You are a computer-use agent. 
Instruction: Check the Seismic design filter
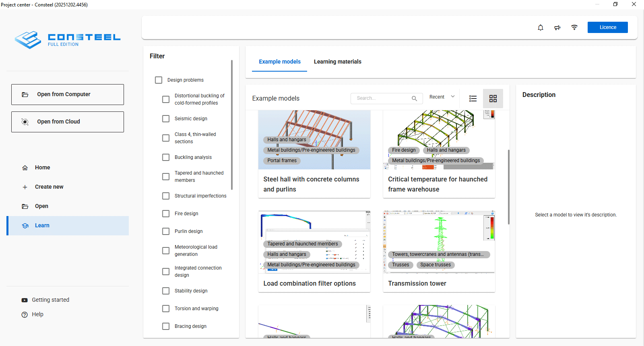(166, 119)
